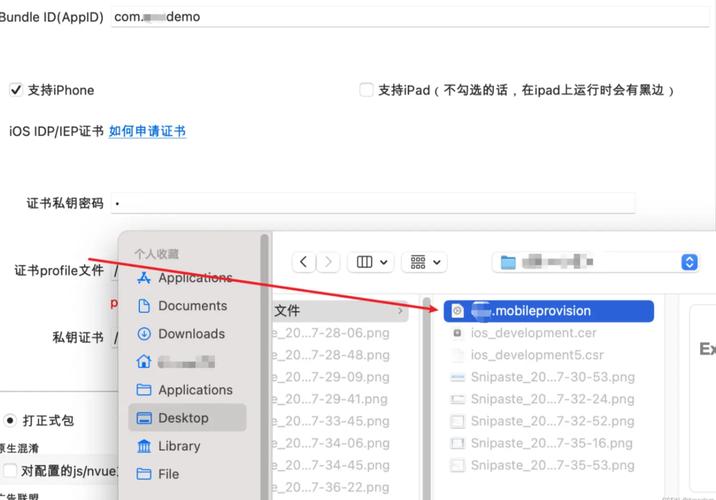Expand the 文件 folder row chevron
The width and height of the screenshot is (716, 500).
click(400, 311)
